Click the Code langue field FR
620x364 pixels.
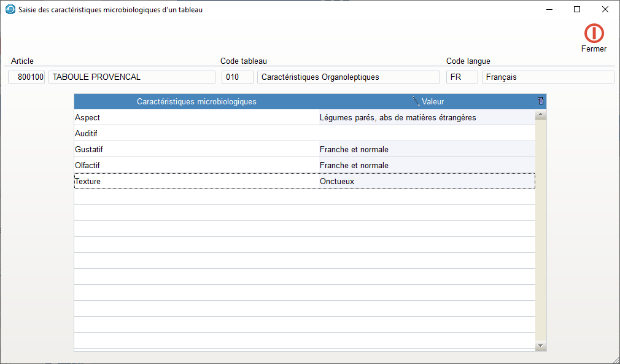(x=462, y=77)
